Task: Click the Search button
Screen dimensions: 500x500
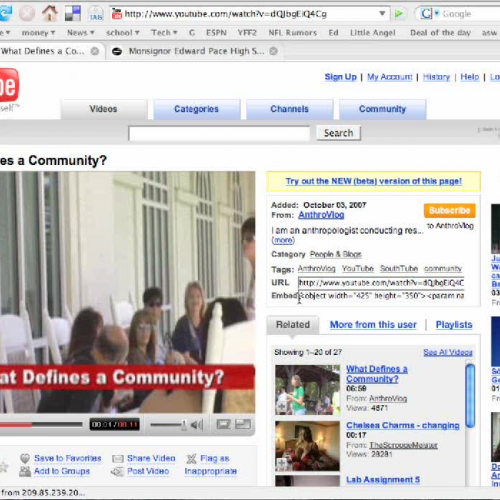Action: [338, 133]
